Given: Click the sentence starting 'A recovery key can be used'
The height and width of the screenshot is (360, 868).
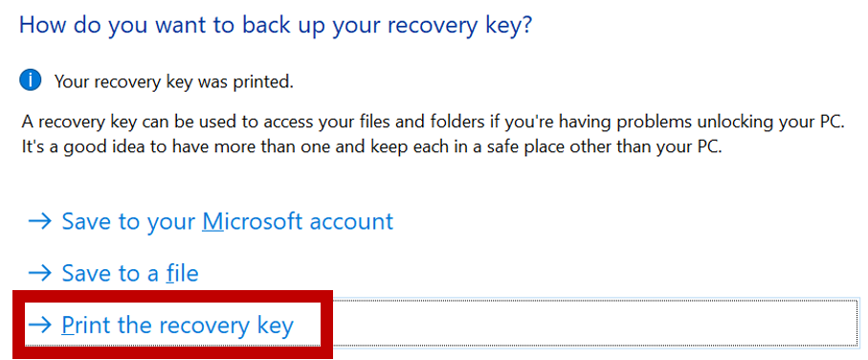Looking at the screenshot, I should coord(434,122).
